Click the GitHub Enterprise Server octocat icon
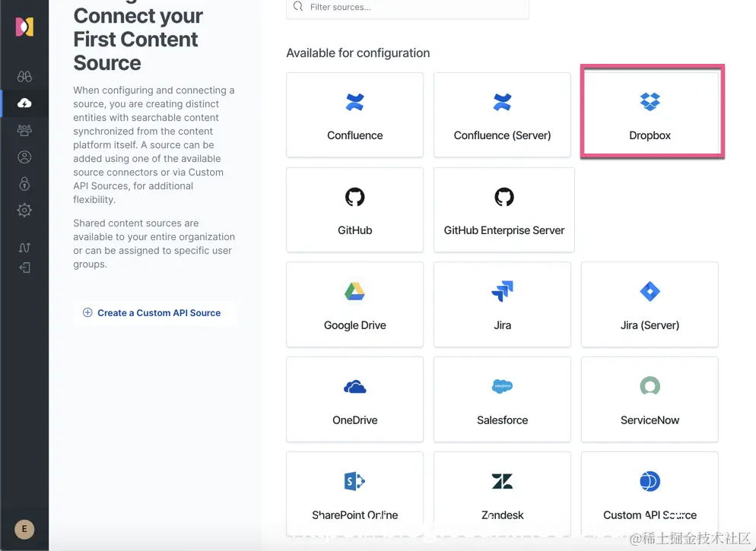Viewport: 756px width, 551px height. click(504, 197)
